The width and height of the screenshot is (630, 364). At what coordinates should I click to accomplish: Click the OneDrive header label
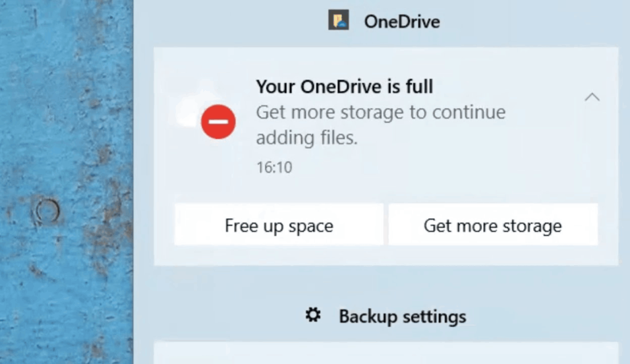tap(403, 21)
